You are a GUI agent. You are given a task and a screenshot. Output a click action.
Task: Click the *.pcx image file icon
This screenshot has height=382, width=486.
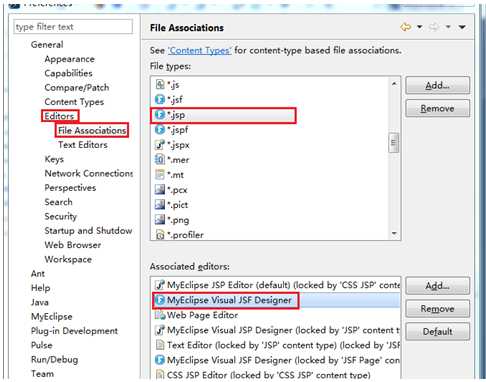(160, 189)
